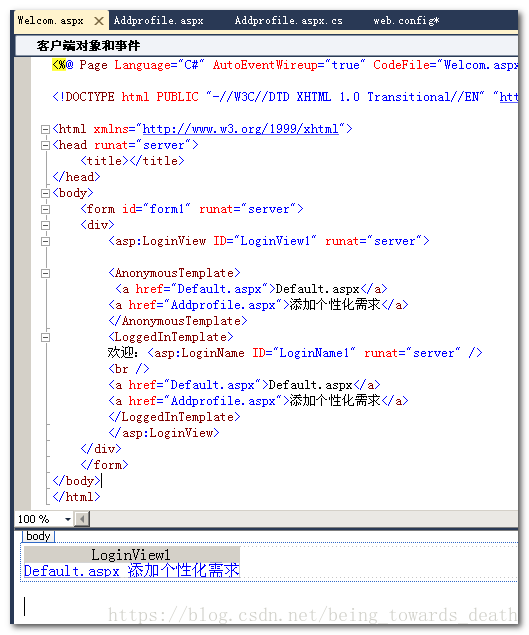The image size is (529, 635).
Task: Collapse the div tag region
Action: [45, 226]
